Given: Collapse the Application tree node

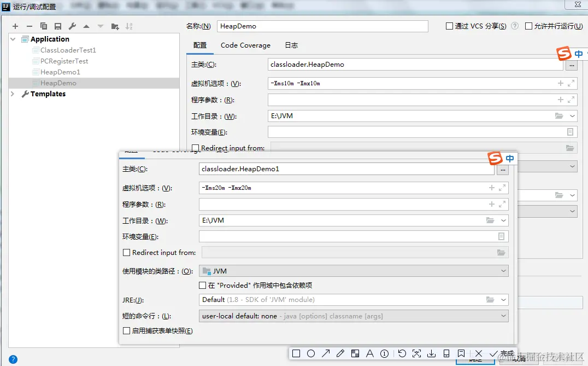Looking at the screenshot, I should click(13, 39).
